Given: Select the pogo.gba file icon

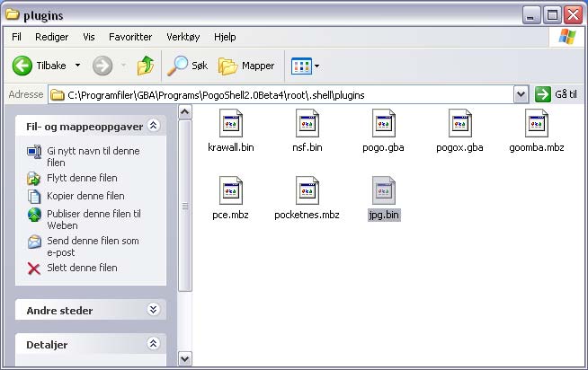Looking at the screenshot, I should 384,123.
